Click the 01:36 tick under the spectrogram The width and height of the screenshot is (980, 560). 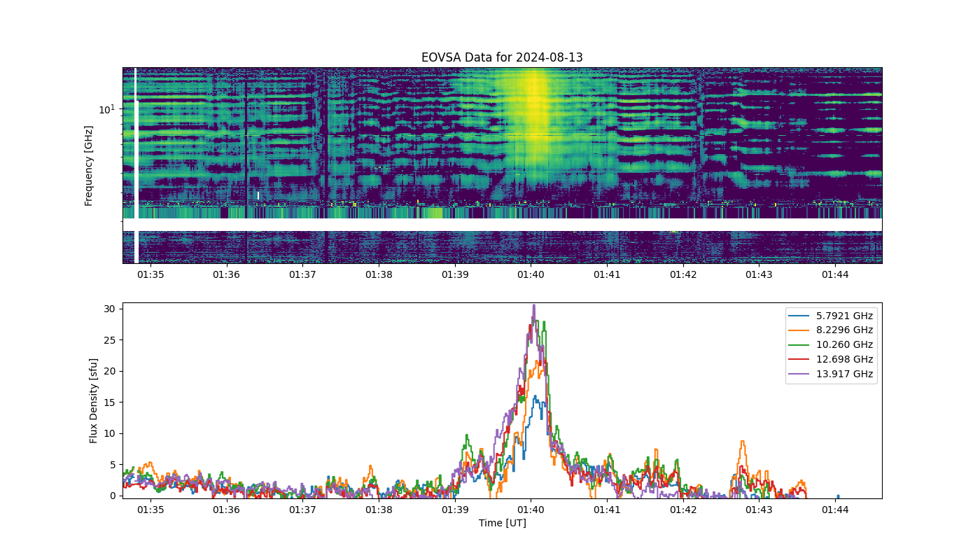[226, 275]
